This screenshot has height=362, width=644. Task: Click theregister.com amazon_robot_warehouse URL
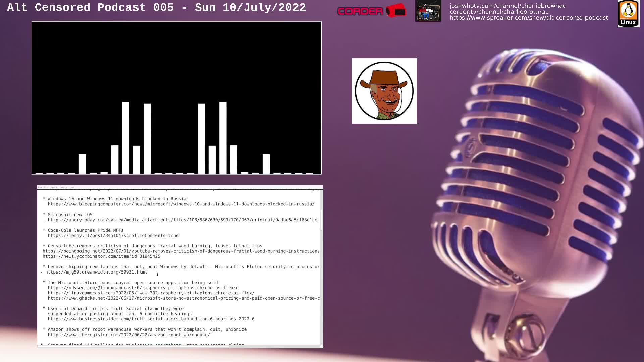pos(129,335)
